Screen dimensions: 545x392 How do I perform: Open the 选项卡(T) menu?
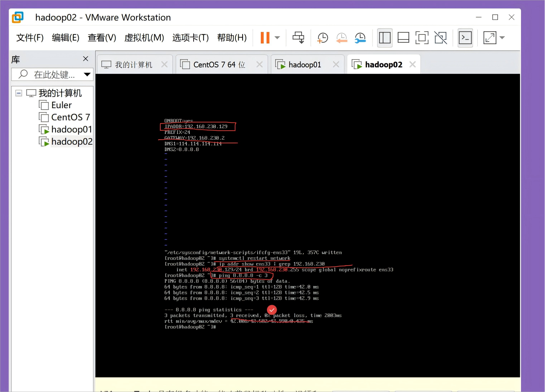(x=190, y=38)
